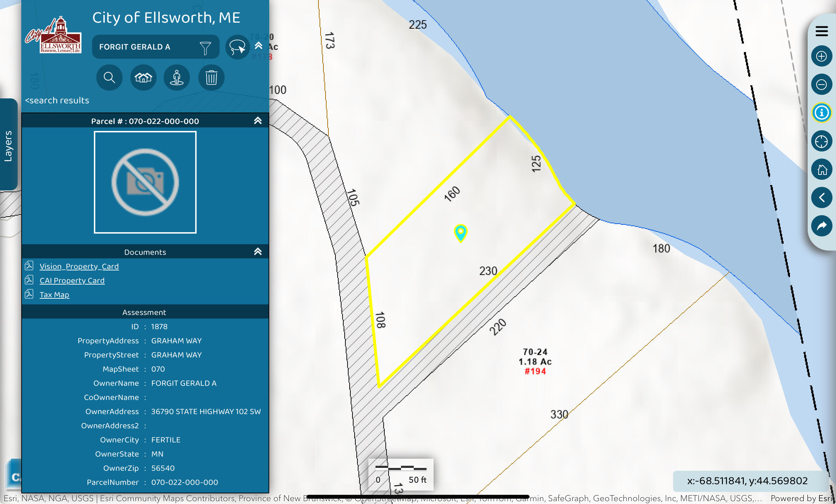836x504 pixels.
Task: Zoom in using the plus icon
Action: [x=822, y=56]
